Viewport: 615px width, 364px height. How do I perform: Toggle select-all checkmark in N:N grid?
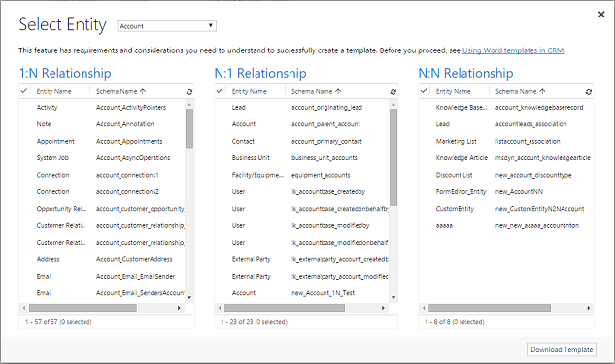[424, 91]
